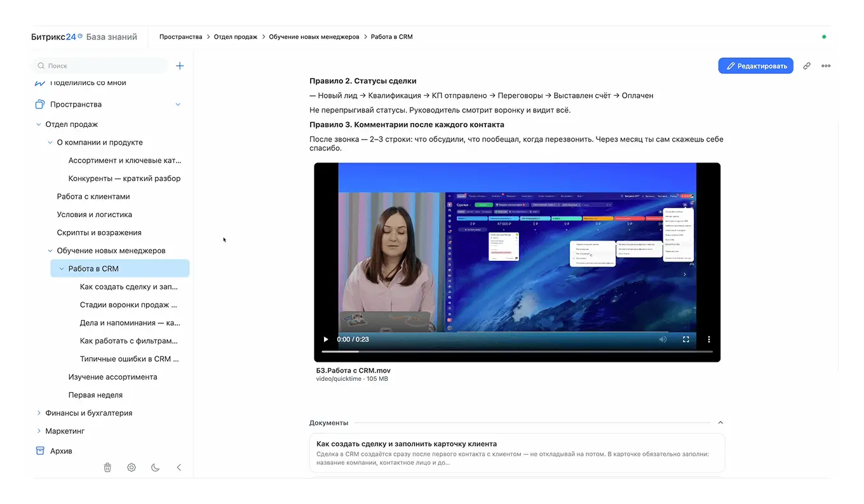Image resolution: width=864 pixels, height=504 pixels.
Task: Open Изучение ассортимента page
Action: [x=113, y=377]
